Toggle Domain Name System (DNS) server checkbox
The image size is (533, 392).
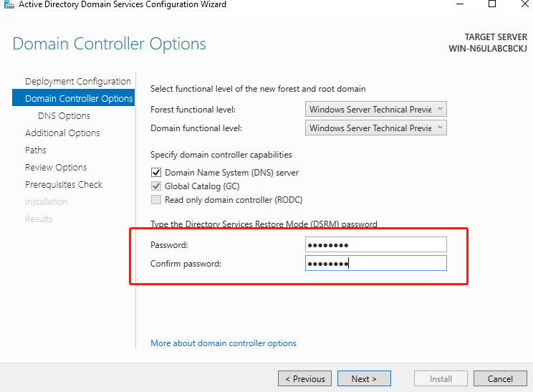(x=156, y=173)
